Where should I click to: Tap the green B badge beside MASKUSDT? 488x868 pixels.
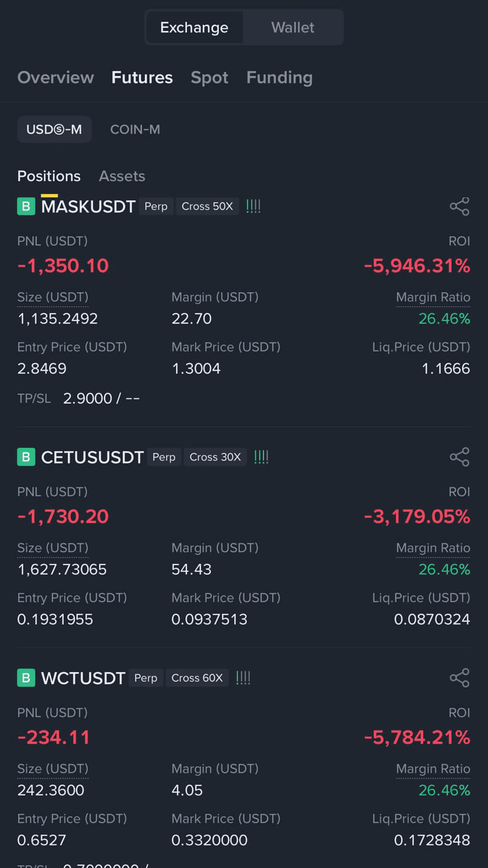(x=26, y=206)
